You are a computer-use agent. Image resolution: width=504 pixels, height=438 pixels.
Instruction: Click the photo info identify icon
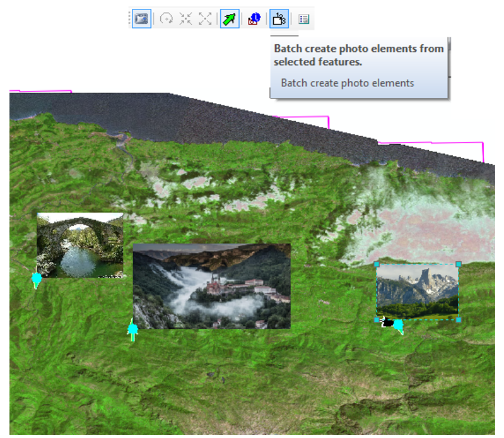(x=254, y=19)
